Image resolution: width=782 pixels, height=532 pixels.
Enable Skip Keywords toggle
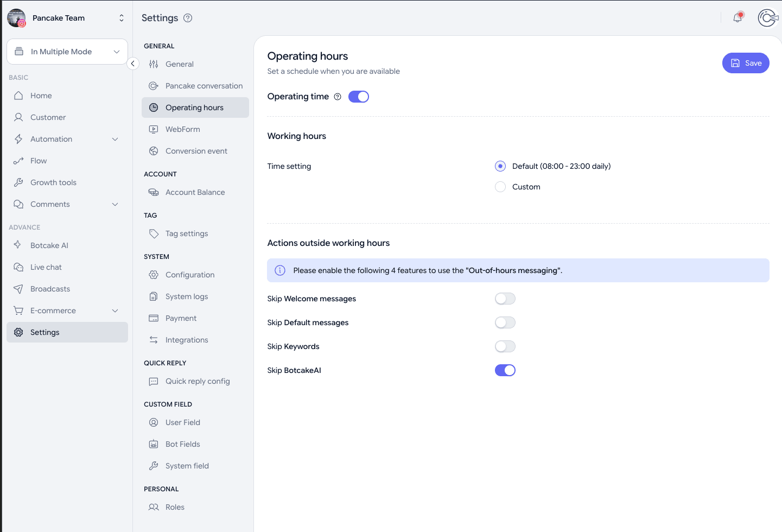click(505, 346)
